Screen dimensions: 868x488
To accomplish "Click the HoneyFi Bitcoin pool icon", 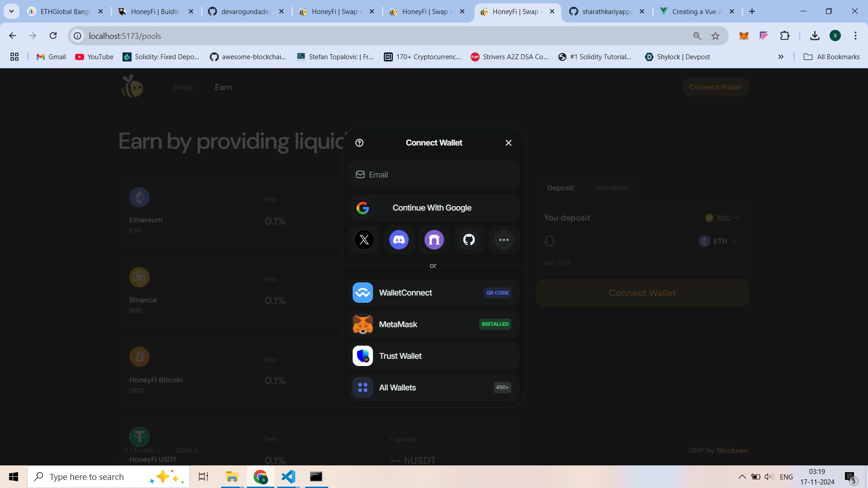I will pyautogui.click(x=139, y=357).
